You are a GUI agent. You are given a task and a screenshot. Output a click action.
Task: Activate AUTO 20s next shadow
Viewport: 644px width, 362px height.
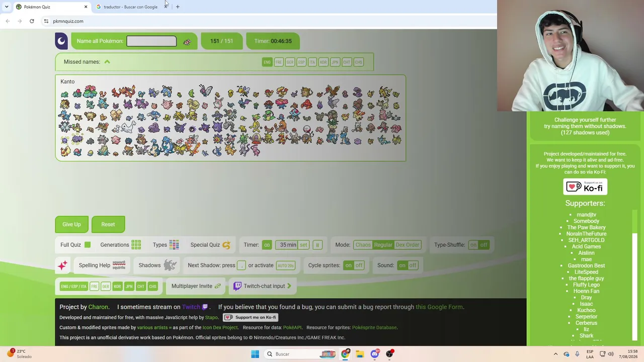coord(286,265)
